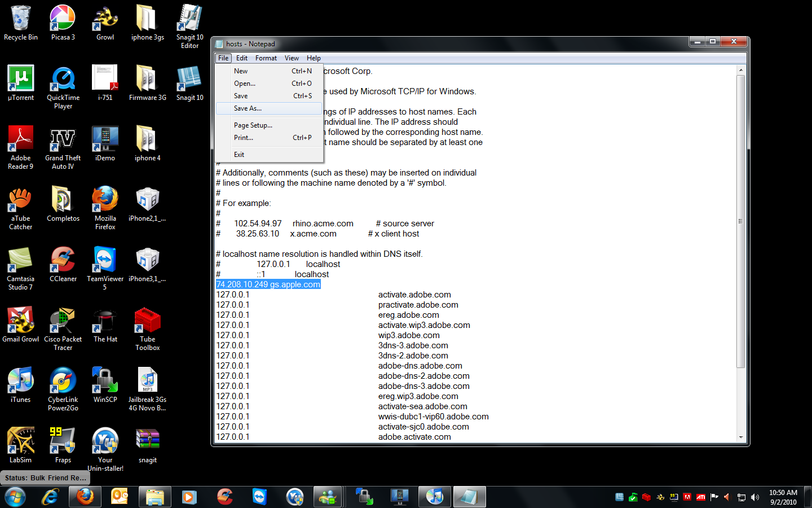The width and height of the screenshot is (812, 508).
Task: Launch WinSCP from the desktop
Action: coord(105,386)
